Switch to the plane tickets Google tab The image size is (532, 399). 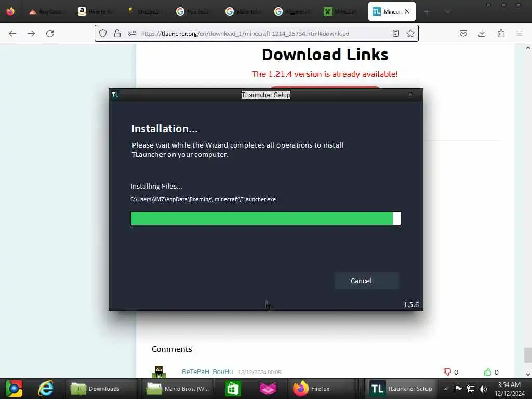[242, 11]
